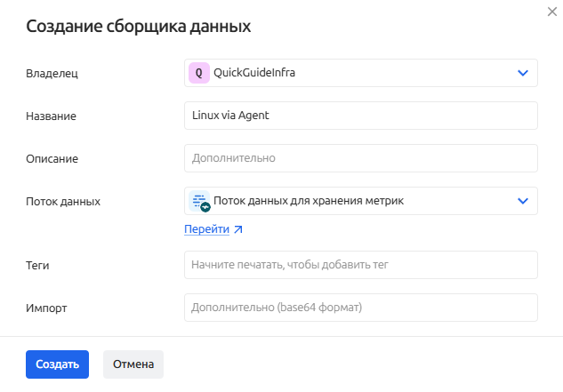The width and height of the screenshot is (563, 392).
Task: Click the Владелец field label
Action: click(52, 73)
